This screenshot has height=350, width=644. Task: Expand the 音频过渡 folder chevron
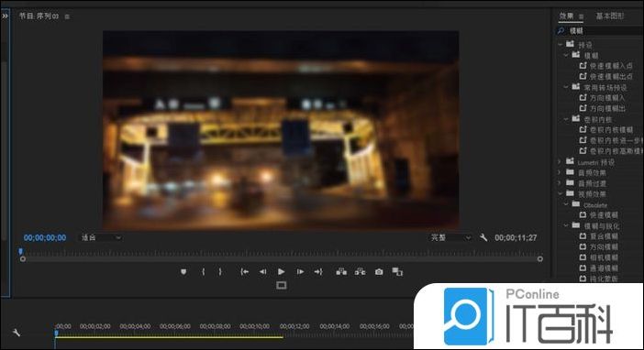560,183
